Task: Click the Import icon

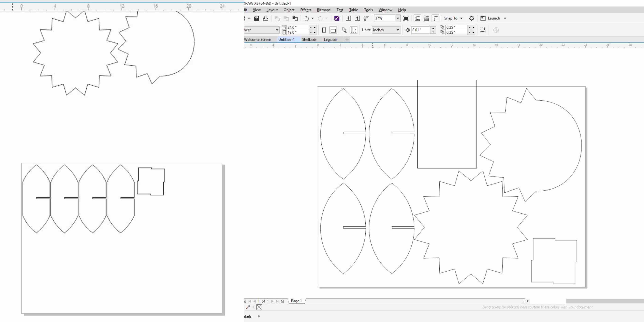Action: [x=348, y=18]
